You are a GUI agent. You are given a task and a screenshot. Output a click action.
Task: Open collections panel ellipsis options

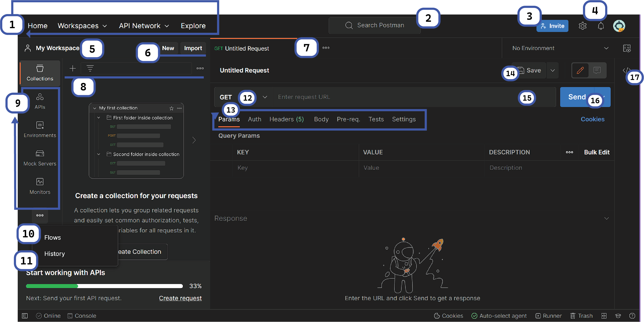pos(200,68)
